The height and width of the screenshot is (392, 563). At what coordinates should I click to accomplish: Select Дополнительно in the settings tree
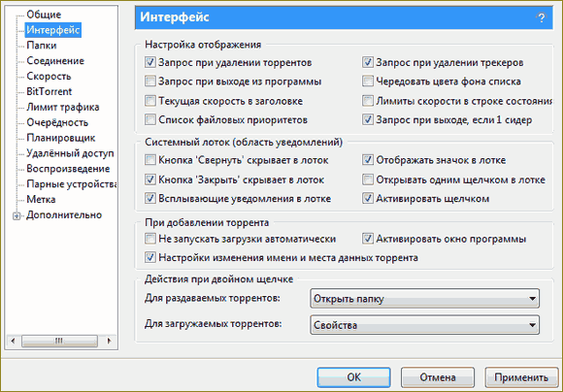click(x=64, y=215)
